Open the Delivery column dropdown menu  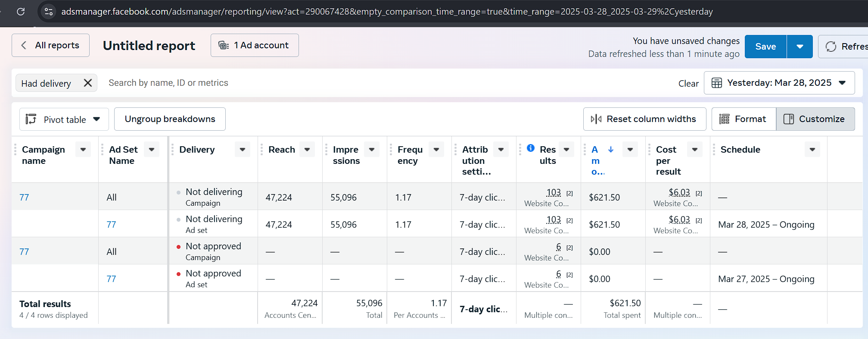click(x=243, y=150)
